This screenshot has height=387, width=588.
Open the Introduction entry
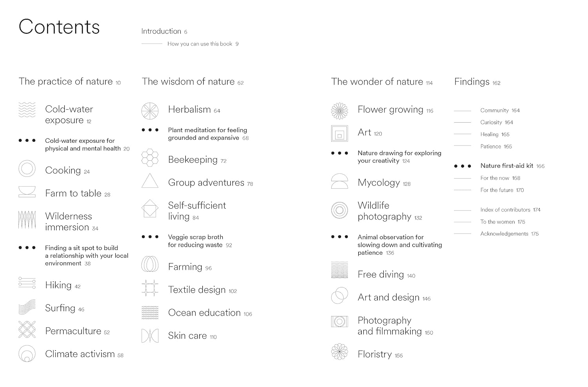pyautogui.click(x=161, y=31)
